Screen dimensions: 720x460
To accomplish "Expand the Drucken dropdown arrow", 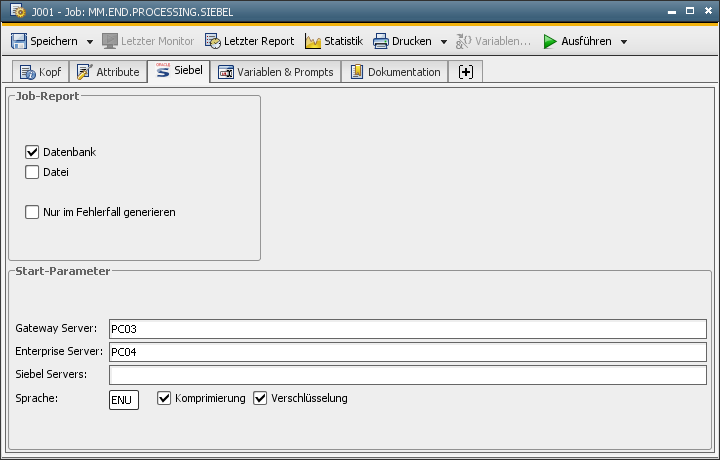I will point(444,42).
